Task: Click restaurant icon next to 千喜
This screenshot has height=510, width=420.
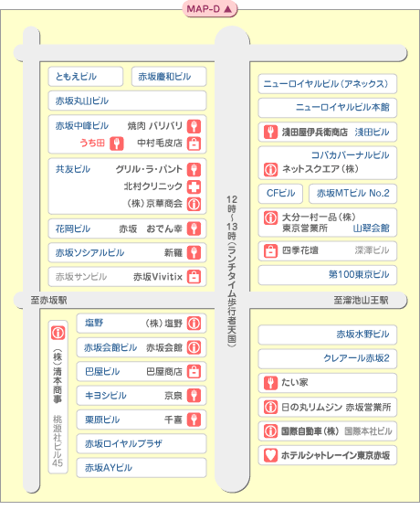Action: pos(194,420)
